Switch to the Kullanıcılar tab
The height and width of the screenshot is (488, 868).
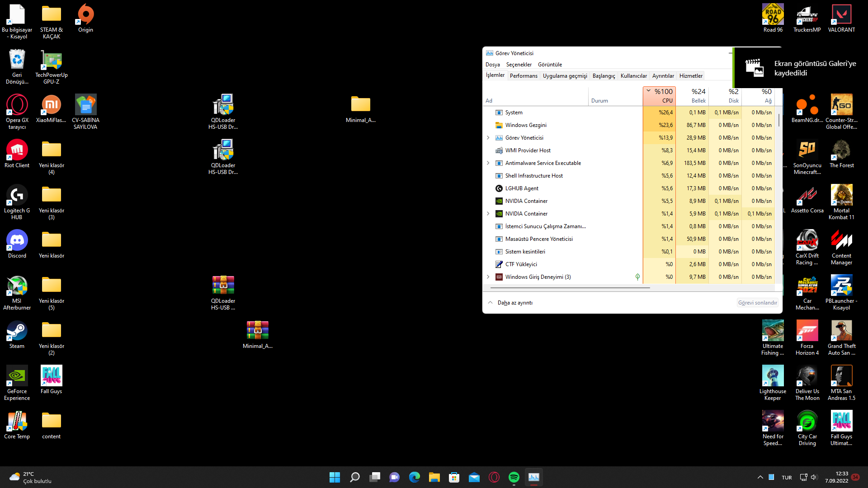(x=633, y=76)
